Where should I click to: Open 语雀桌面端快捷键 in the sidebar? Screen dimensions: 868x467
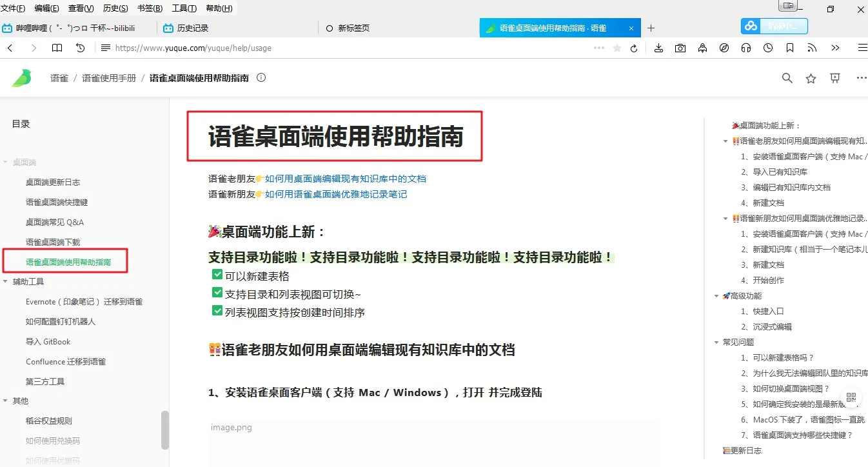[57, 203]
